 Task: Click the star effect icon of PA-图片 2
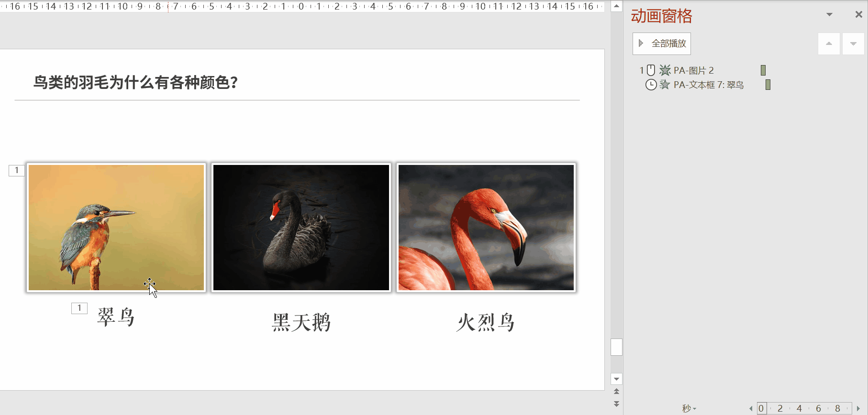pos(665,70)
